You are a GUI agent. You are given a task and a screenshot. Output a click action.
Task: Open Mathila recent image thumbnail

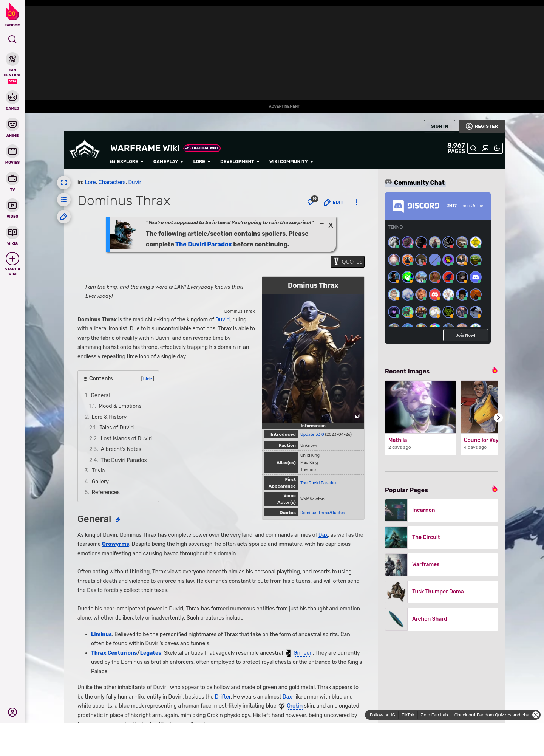pyautogui.click(x=420, y=407)
